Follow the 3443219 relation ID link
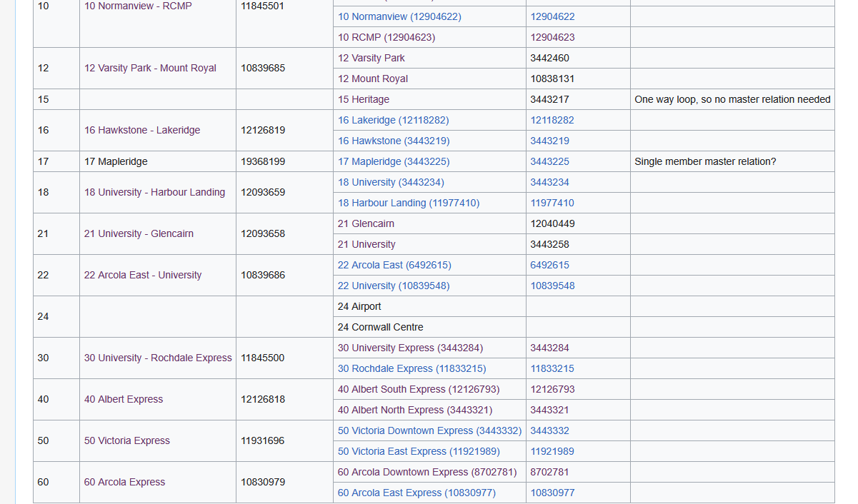 (548, 141)
